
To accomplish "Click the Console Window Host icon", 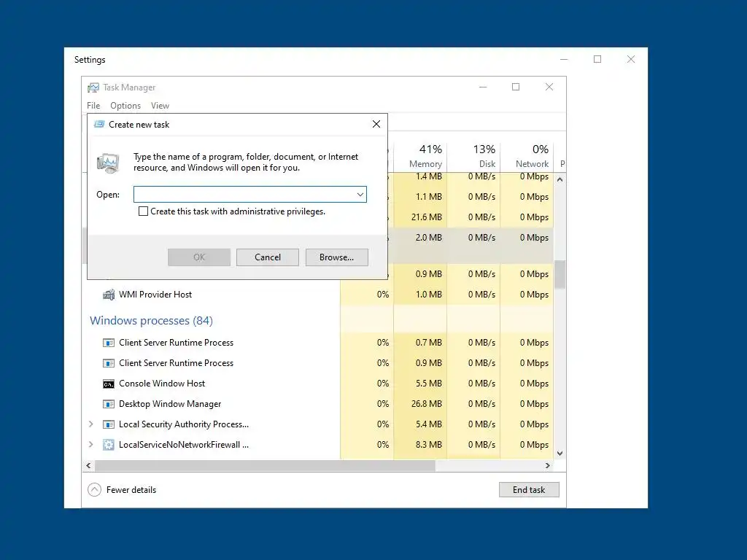I will point(109,384).
